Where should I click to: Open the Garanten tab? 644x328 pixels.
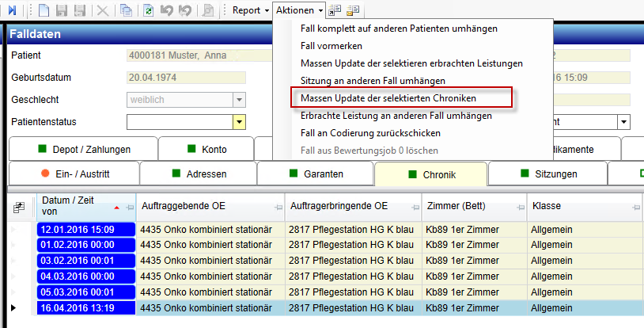[x=316, y=174]
